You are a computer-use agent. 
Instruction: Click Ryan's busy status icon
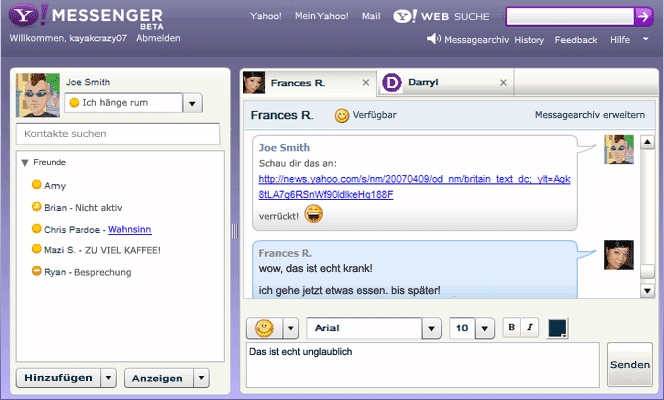37,270
